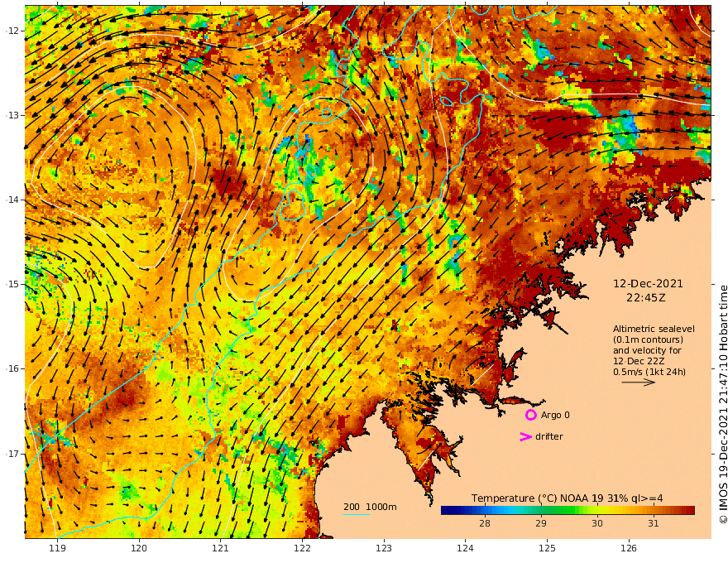Click the 'Temperature (°C) NOAA 19 31% ql>=4' title
The width and height of the screenshot is (728, 563).
(x=567, y=498)
